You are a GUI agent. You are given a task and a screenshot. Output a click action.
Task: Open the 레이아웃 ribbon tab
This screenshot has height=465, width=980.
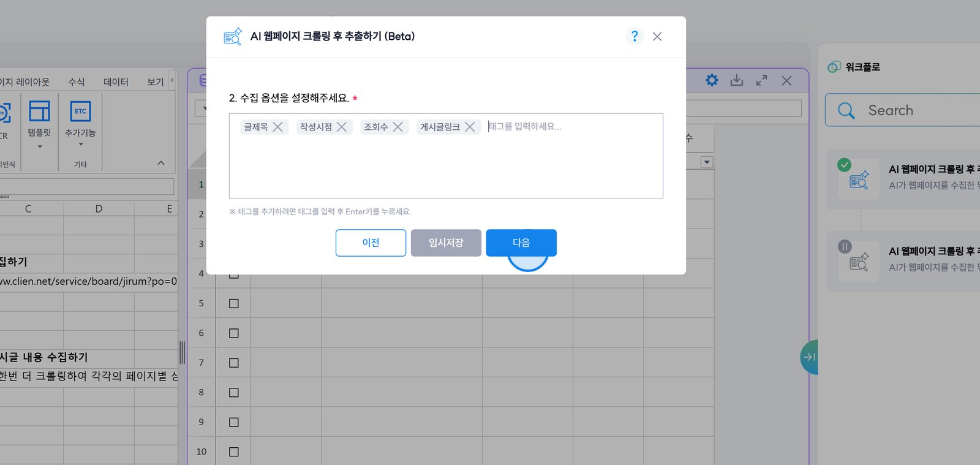(x=24, y=82)
